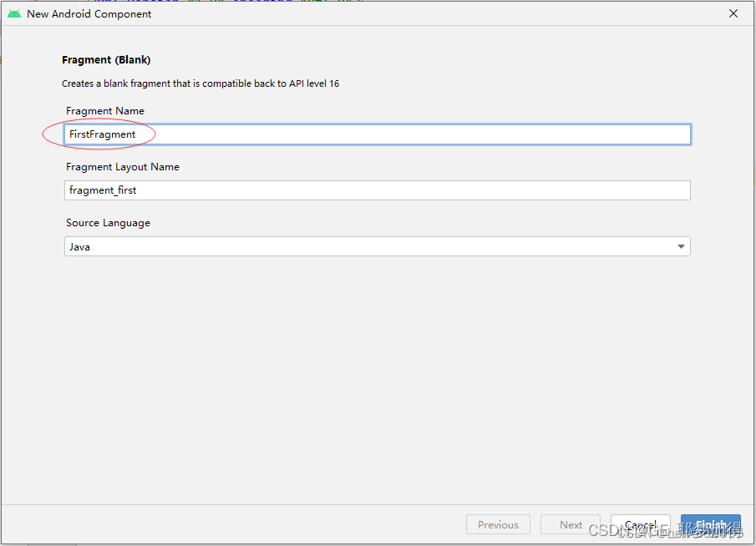Close the New Android Component dialog

coord(733,13)
